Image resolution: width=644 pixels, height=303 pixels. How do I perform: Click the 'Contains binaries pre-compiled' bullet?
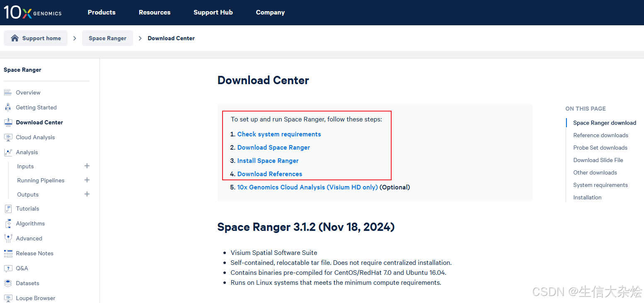click(338, 273)
